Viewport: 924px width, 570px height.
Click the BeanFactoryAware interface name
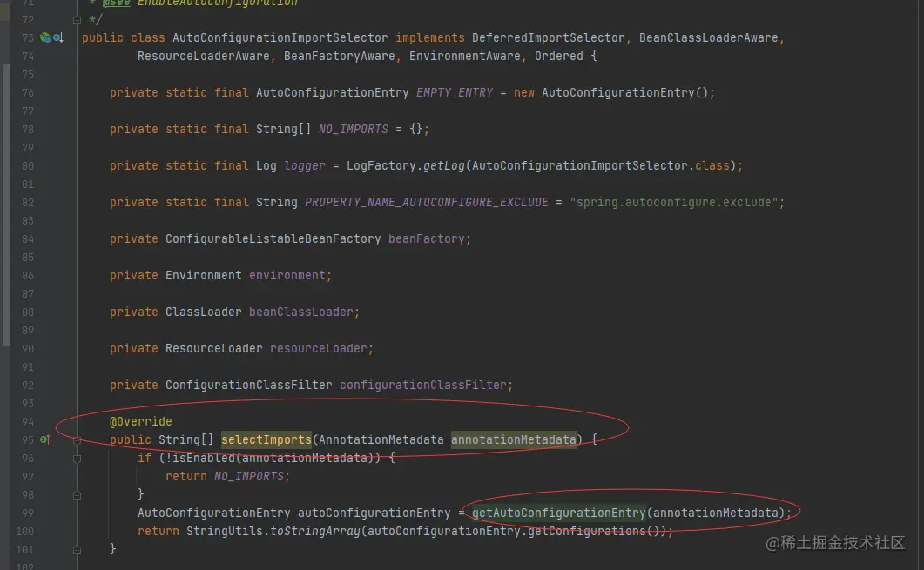[340, 56]
